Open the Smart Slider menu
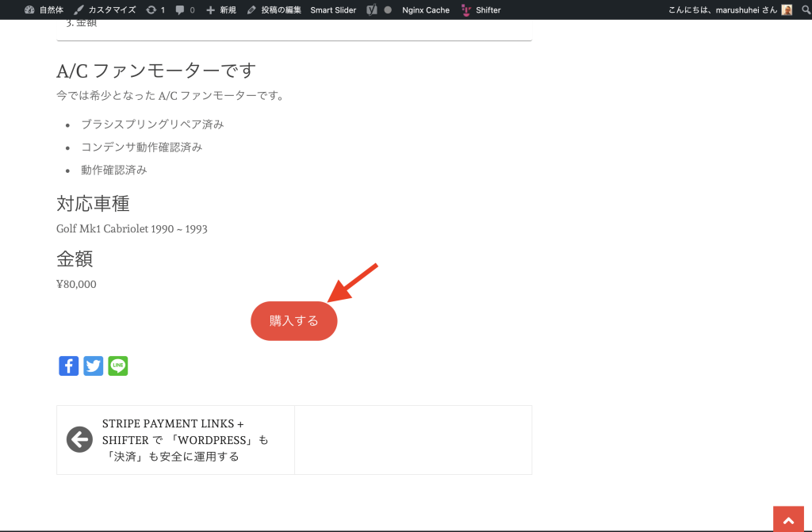Screen dimensions: 812x532 333,10
